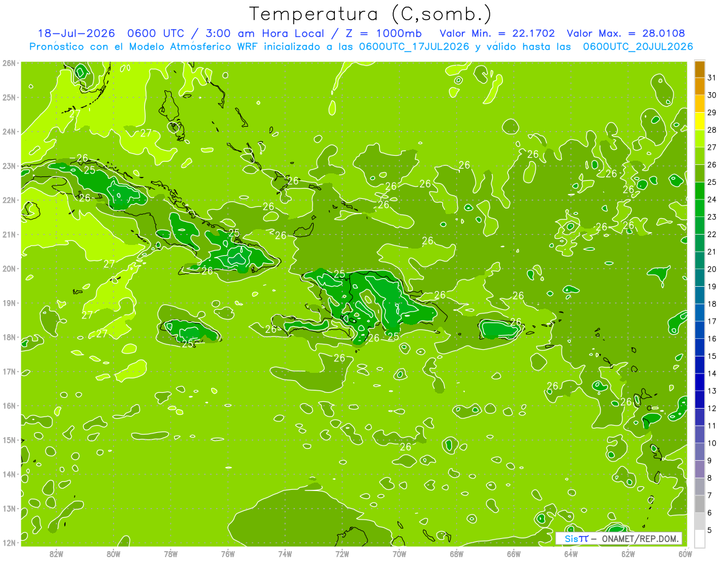Click the latitude label 12N
728x562 pixels.
(x=8, y=543)
